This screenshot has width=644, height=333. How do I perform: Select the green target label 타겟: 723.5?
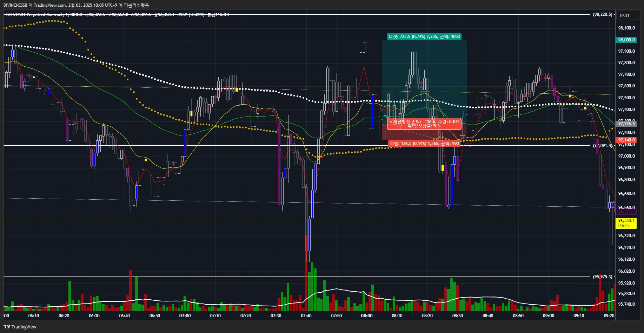click(x=424, y=36)
